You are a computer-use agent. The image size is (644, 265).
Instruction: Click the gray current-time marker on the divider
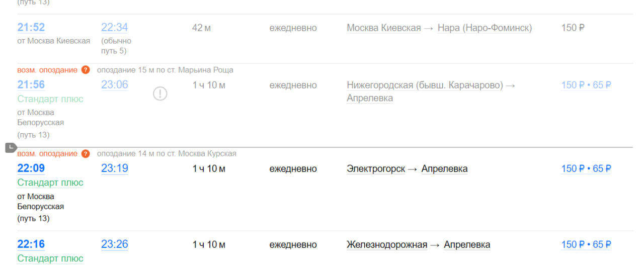pos(11,147)
